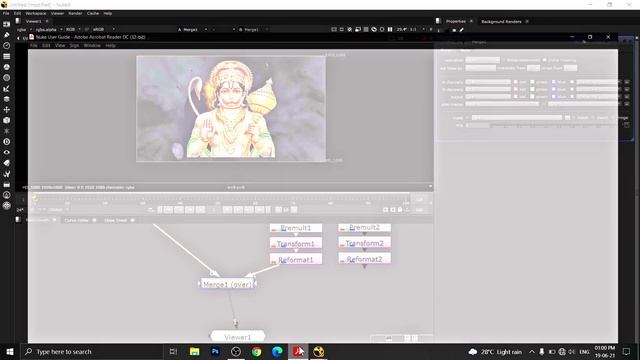640x360 pixels.
Task: Toggle the red checkbox for B channels
Action: [516, 89]
